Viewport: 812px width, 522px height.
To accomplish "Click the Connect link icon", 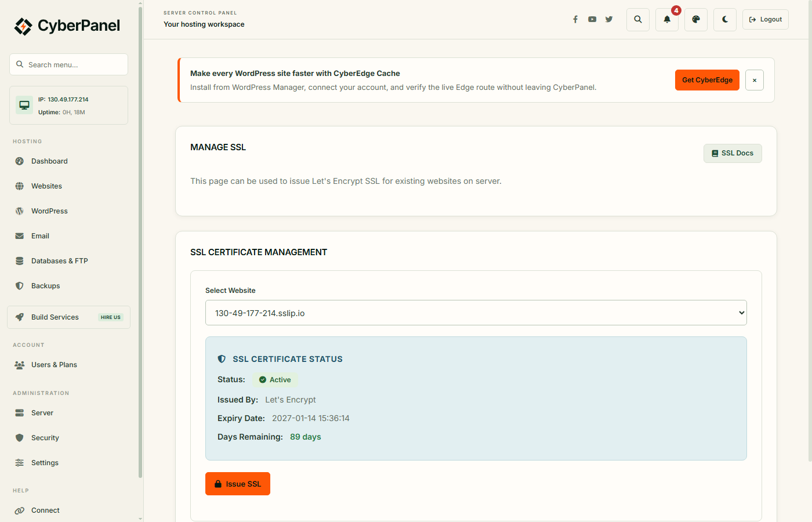I will (x=20, y=510).
